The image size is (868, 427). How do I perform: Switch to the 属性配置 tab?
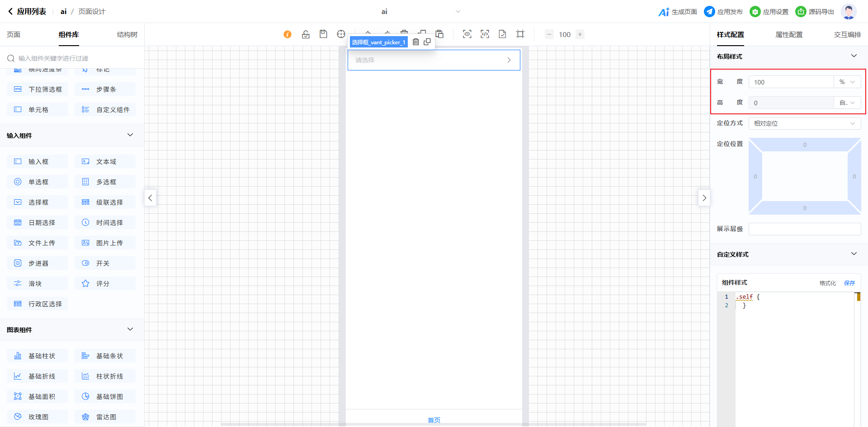[x=789, y=35]
